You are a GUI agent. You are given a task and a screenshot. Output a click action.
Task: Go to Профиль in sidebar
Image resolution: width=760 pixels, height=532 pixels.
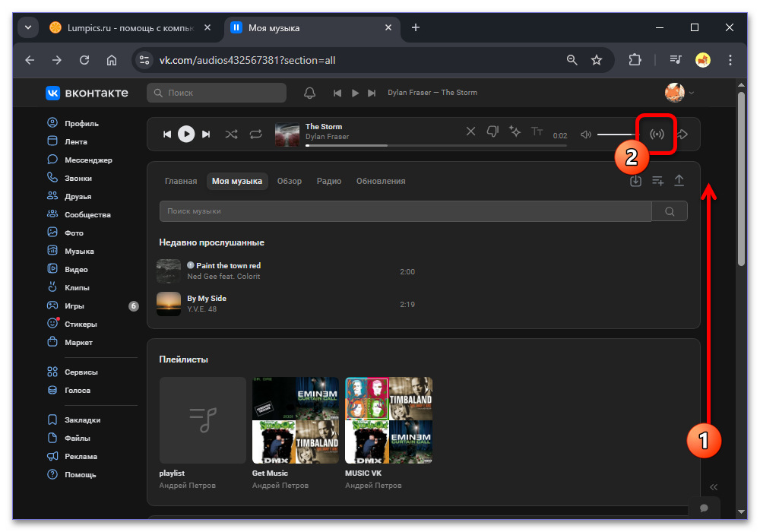coord(73,123)
